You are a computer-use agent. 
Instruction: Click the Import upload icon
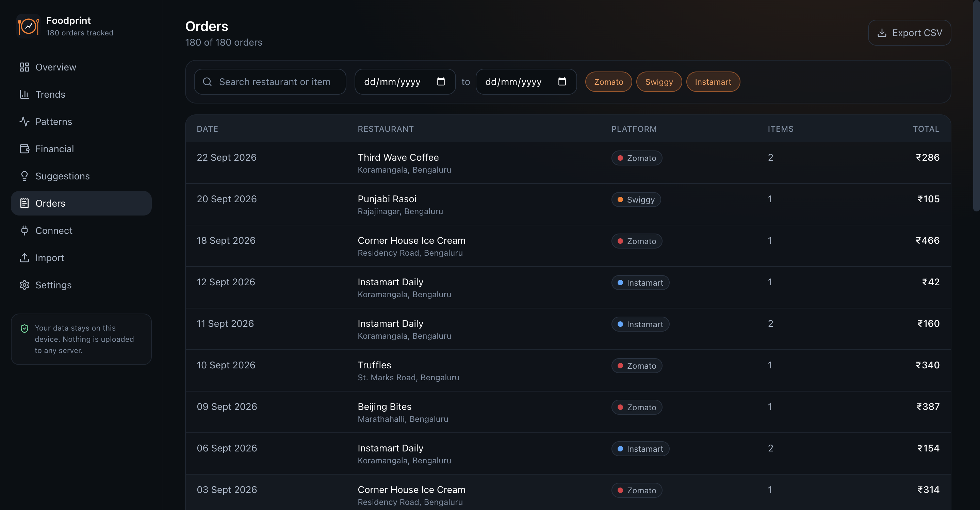tap(24, 258)
